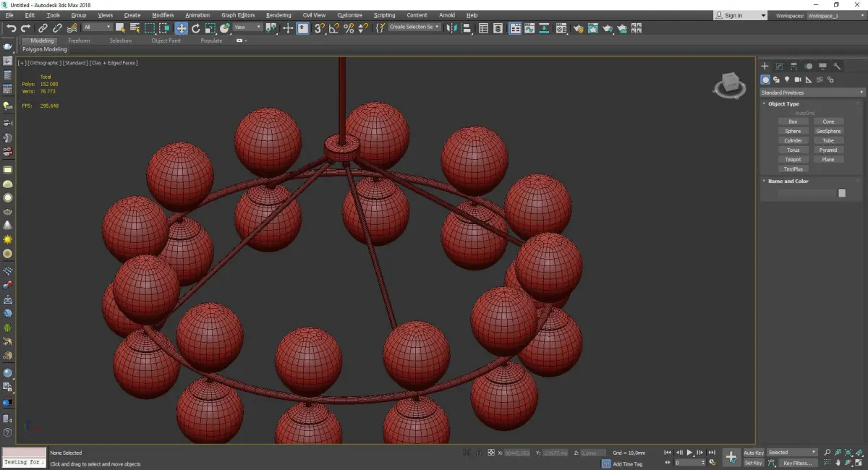Viewport: 868px width, 470px height.
Task: Click the Auto Key button
Action: pyautogui.click(x=753, y=453)
